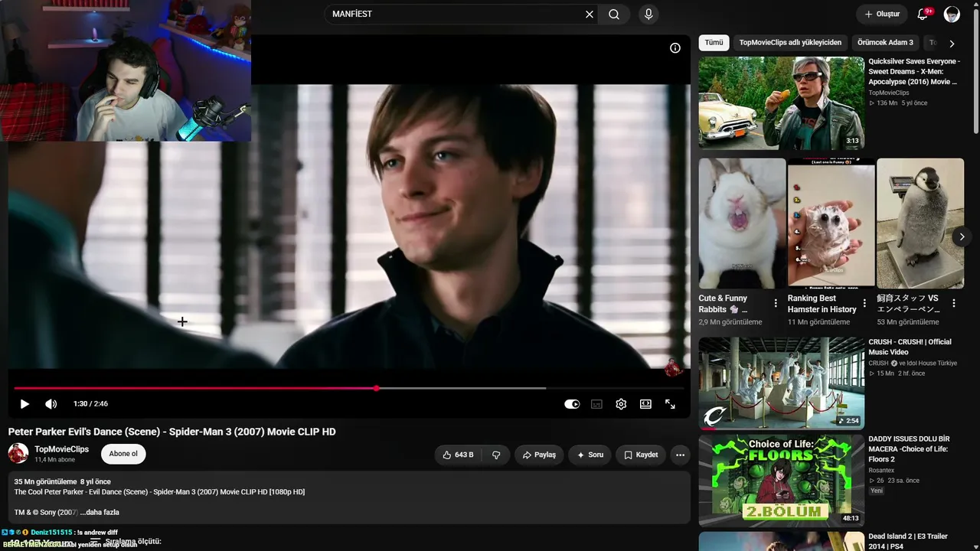
Task: Open the Quicksilver Saves Everyone thumbnail
Action: click(781, 103)
